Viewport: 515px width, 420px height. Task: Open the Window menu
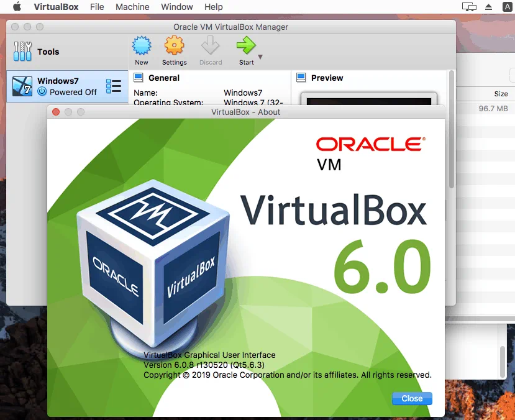tap(176, 7)
